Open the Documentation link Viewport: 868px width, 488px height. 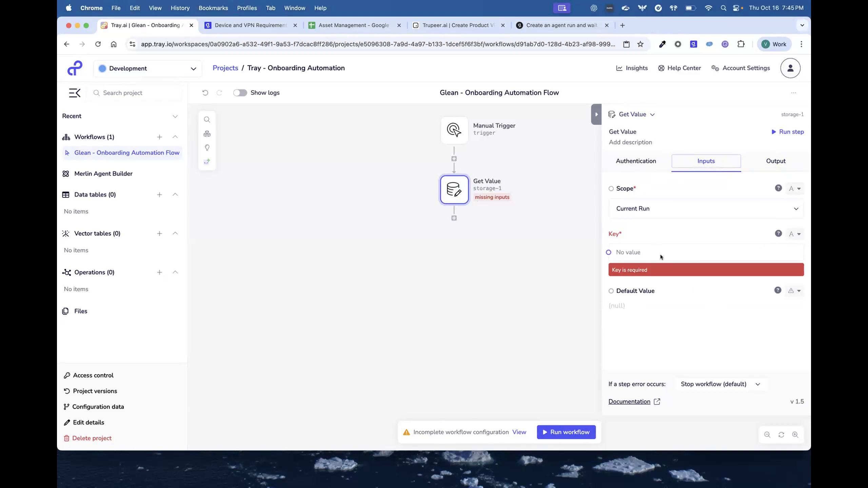pyautogui.click(x=630, y=401)
